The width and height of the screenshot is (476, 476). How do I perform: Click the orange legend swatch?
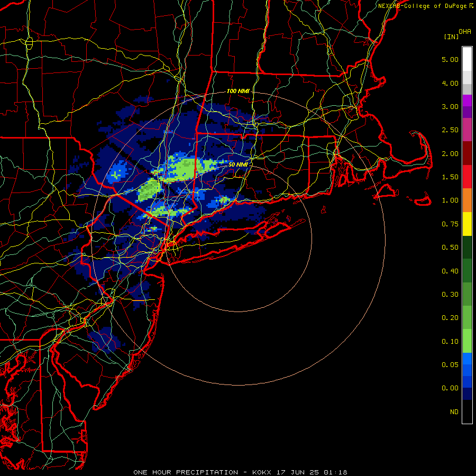[x=467, y=200]
